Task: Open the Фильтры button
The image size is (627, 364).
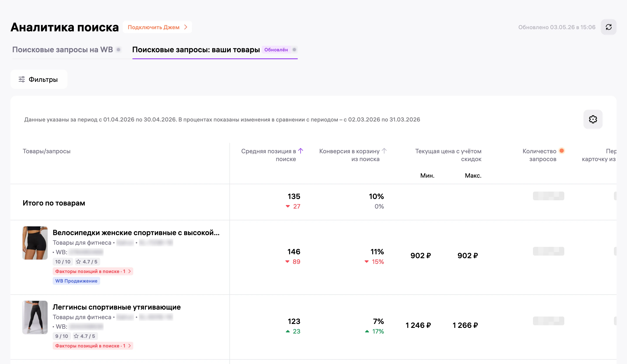Action: point(39,79)
